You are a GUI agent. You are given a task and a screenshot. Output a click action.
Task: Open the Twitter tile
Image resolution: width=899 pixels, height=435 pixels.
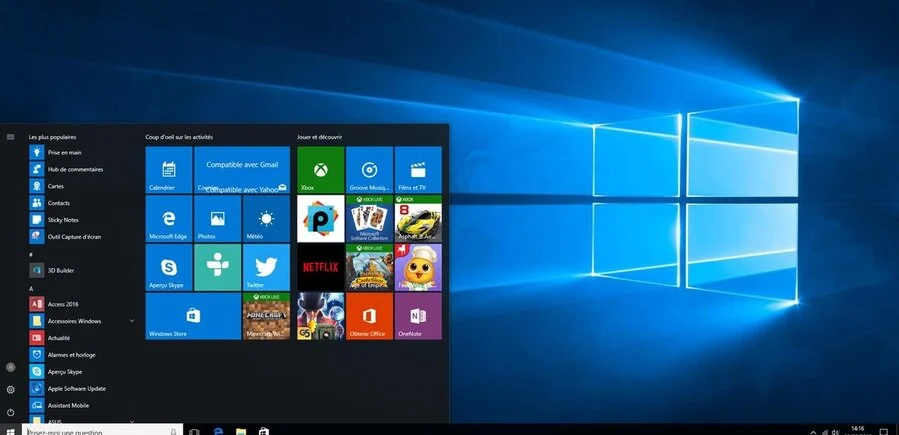(x=266, y=267)
